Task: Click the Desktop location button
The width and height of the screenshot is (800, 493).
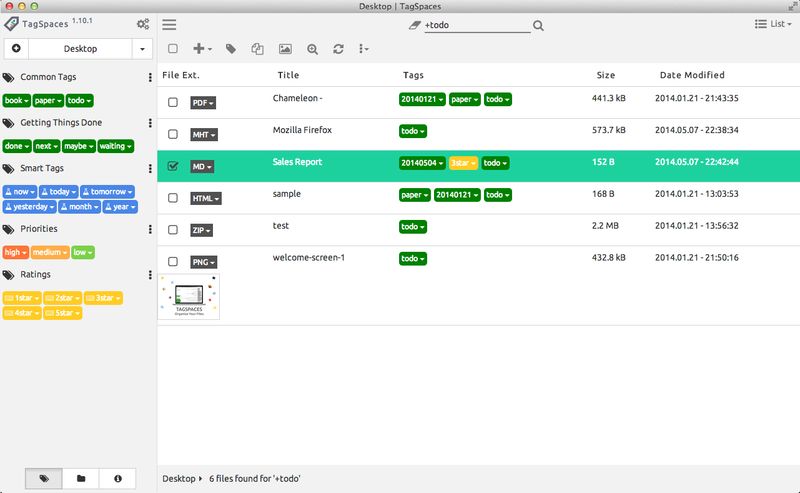Action: [x=80, y=49]
